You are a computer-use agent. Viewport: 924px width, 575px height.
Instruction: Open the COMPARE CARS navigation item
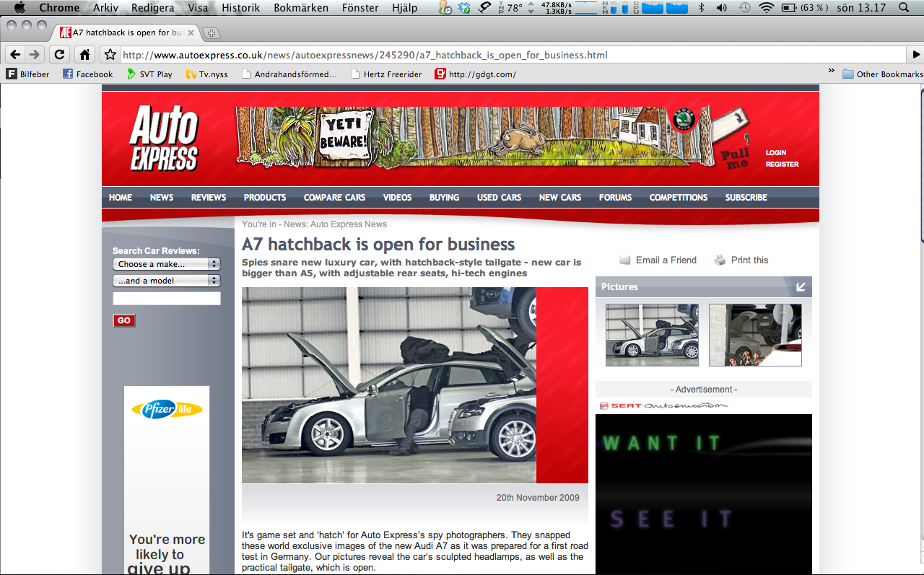point(334,198)
